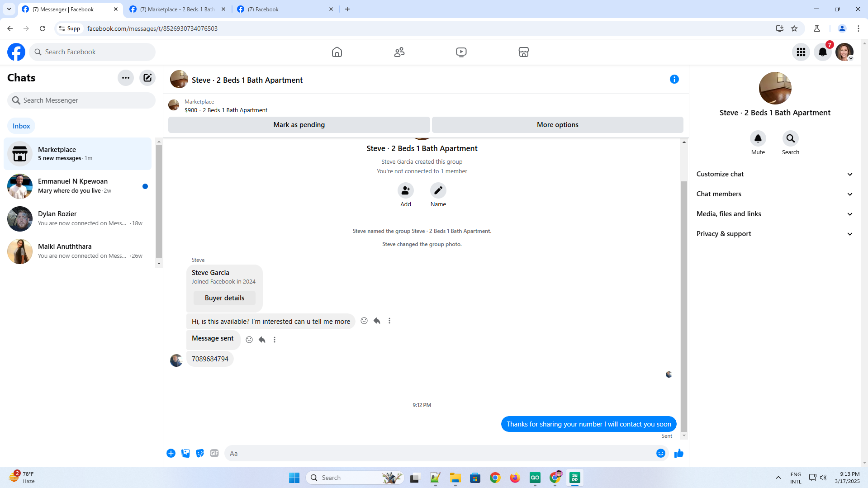Choose a sticker icon in composer
The width and height of the screenshot is (868, 488).
(x=200, y=453)
